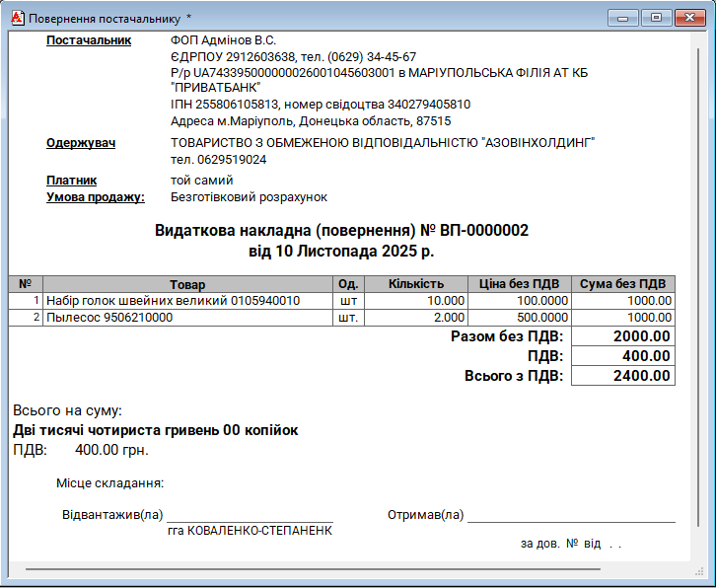Click the Сума без ПДВ column header
Screen dimensions: 716x588
pyautogui.click(x=623, y=284)
